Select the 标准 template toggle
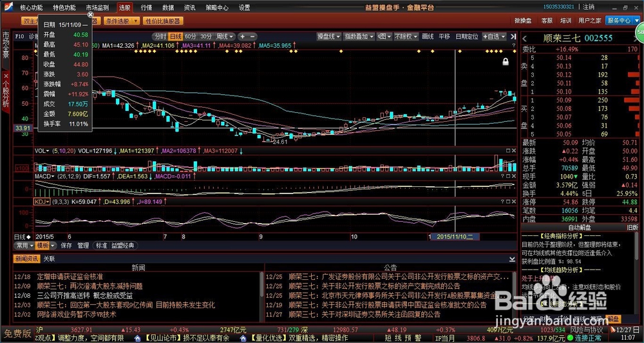Screen dimensions: 644x343 [x=101, y=246]
